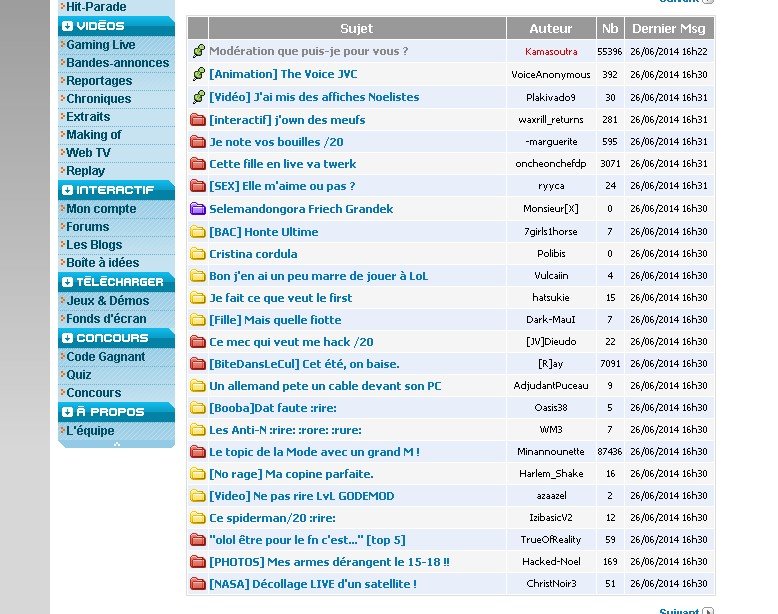Click the arrow icon next to bottom Suivant
This screenshot has height=614, width=778.
[x=708, y=611]
